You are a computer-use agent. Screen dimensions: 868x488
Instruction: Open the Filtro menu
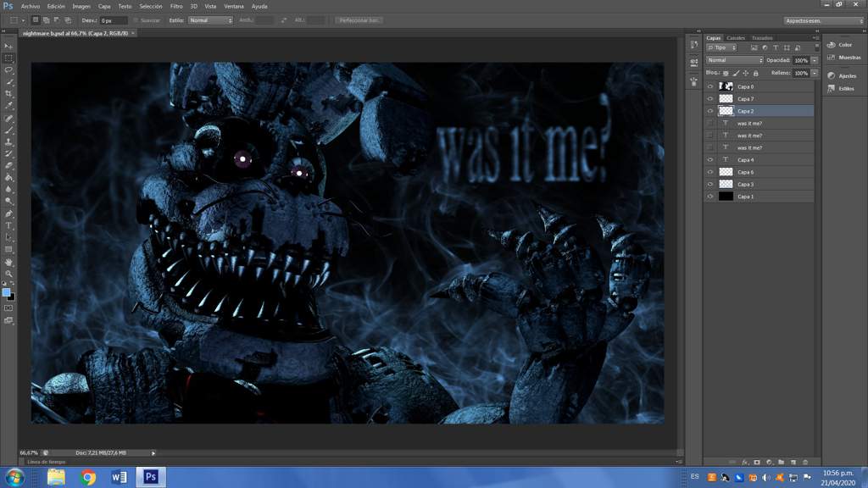176,7
